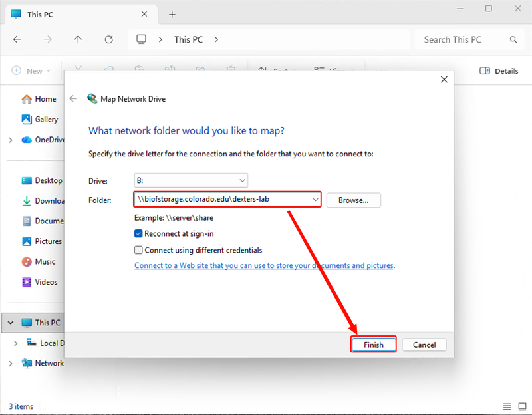Viewport: 532px width, 415px height.
Task: Enable Connect using different credentials checkbox
Action: 138,250
